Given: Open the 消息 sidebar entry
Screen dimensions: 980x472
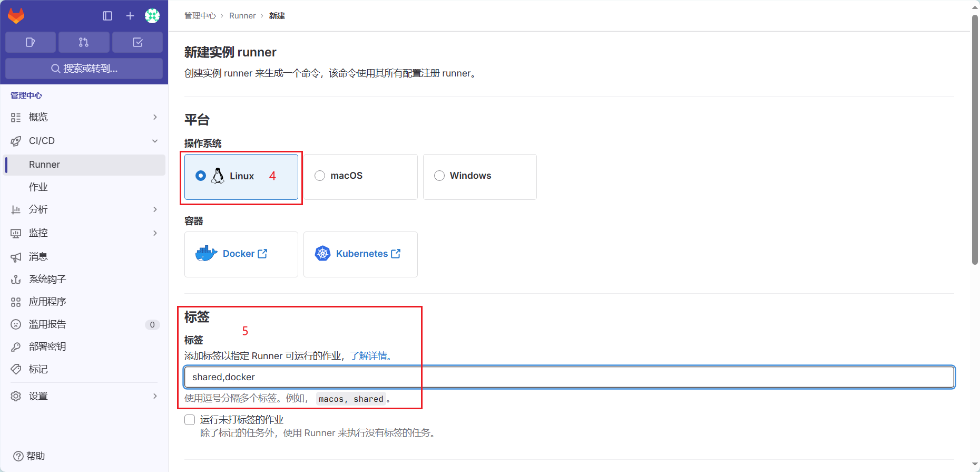Looking at the screenshot, I should 84,257.
